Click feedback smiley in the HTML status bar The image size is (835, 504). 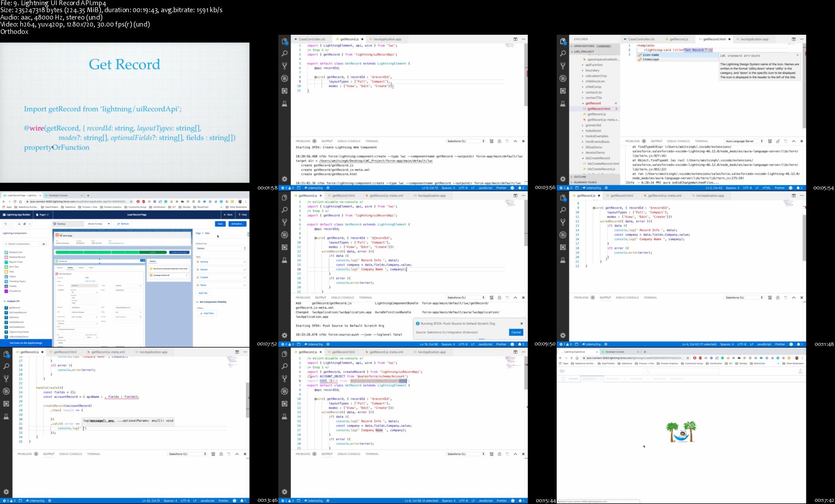tap(791, 188)
